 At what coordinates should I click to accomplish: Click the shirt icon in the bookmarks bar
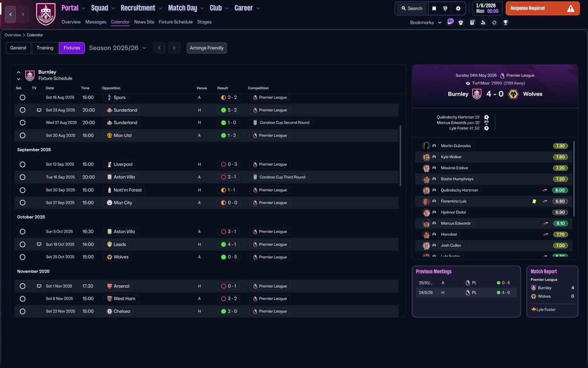[461, 23]
